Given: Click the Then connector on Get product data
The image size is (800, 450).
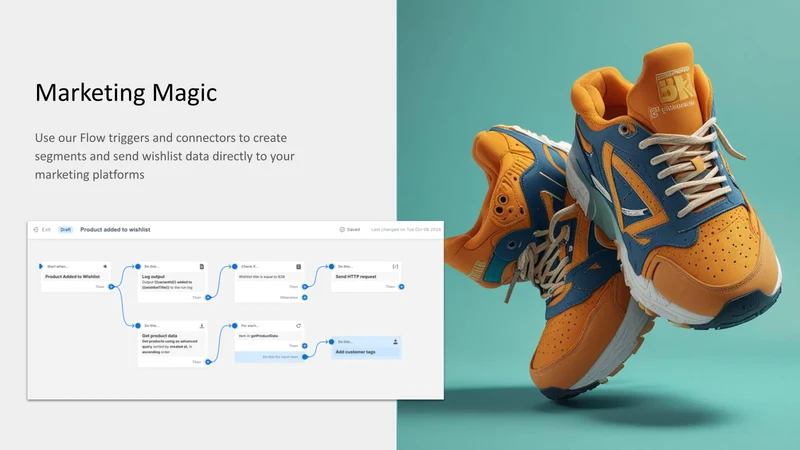Looking at the screenshot, I should [x=208, y=362].
